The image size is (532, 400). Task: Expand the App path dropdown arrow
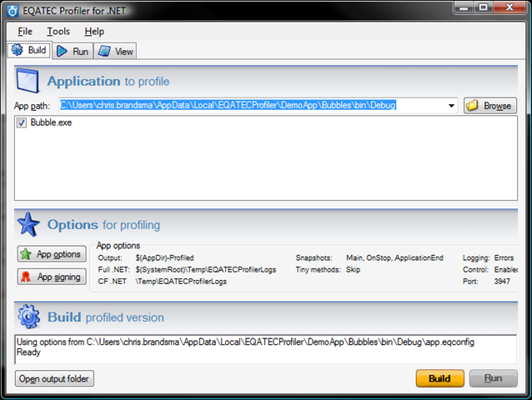451,106
